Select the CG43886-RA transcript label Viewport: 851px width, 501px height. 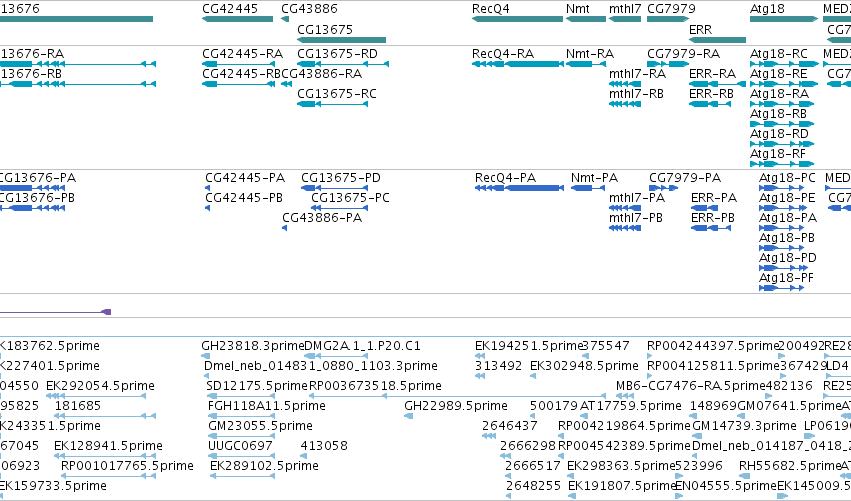pyautogui.click(x=321, y=74)
